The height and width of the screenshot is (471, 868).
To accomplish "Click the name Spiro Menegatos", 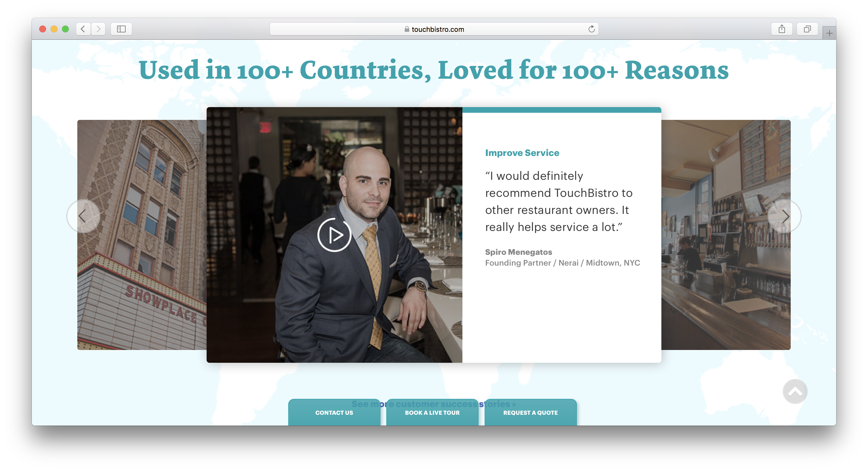I will tap(518, 252).
